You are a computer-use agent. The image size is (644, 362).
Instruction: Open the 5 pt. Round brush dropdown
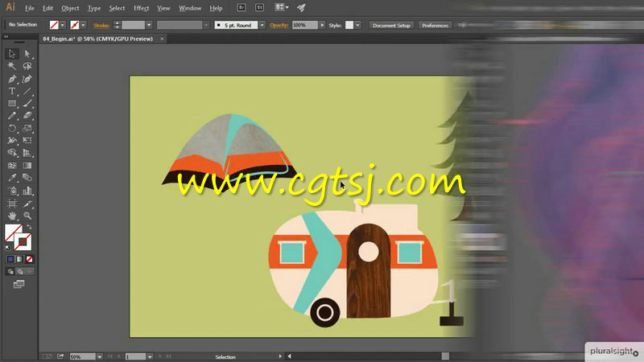click(x=262, y=26)
